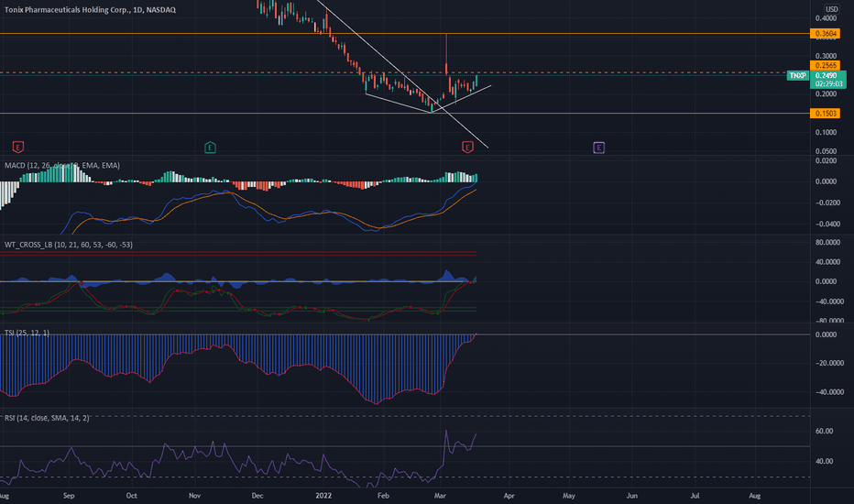Click the May label on time axis
This screenshot has height=504, width=854.
pyautogui.click(x=569, y=496)
